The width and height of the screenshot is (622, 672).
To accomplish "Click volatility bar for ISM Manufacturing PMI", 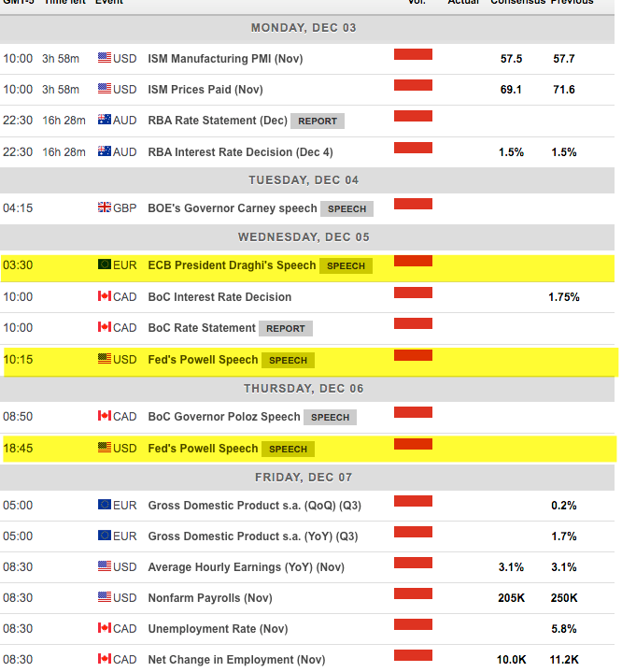I will pos(413,55).
